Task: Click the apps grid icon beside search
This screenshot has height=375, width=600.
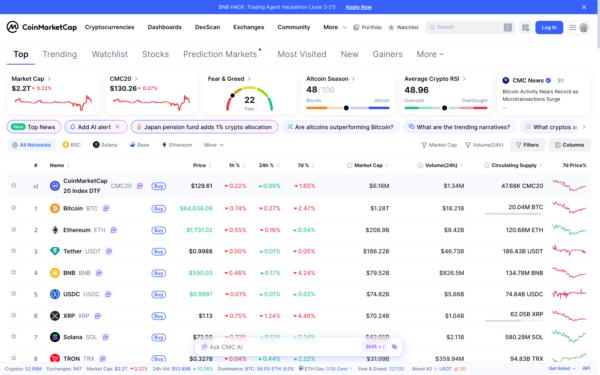Action: pos(525,28)
